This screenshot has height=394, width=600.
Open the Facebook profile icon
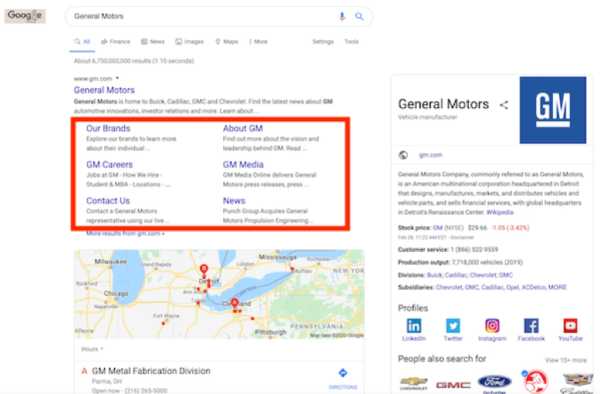531,326
